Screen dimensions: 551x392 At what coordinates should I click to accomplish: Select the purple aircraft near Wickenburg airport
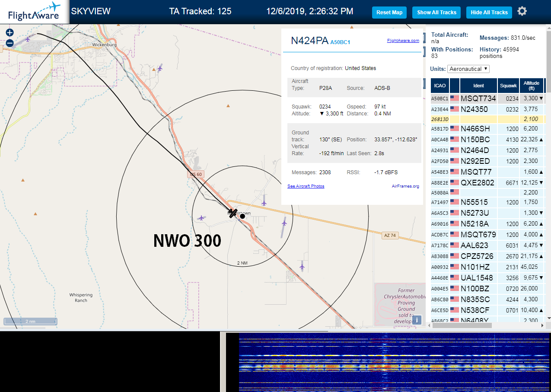click(x=29, y=39)
